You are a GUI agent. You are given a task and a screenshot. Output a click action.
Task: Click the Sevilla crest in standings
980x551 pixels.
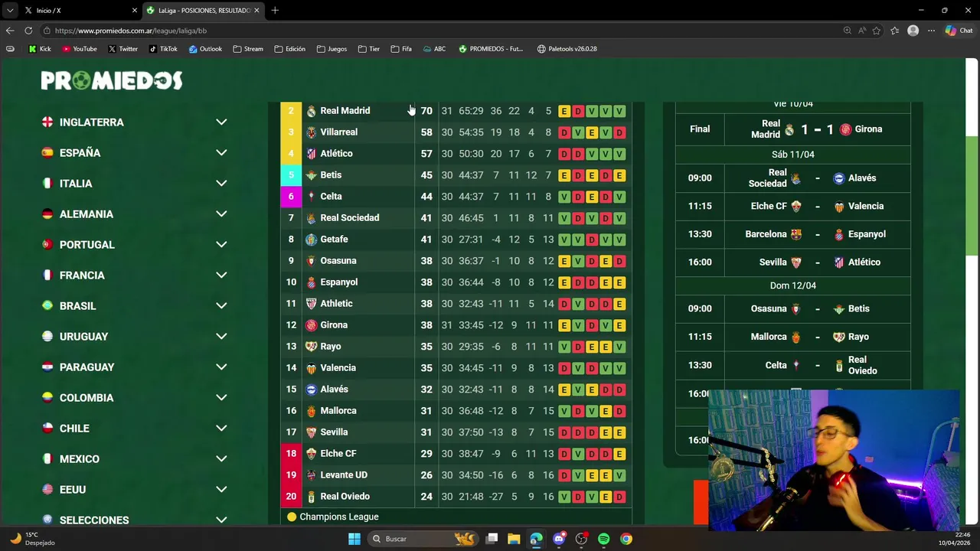tap(311, 432)
